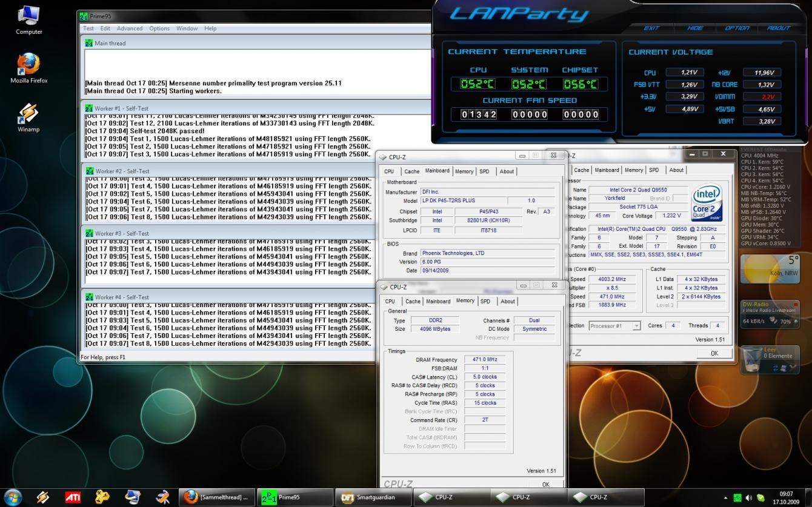The image size is (812, 507).
Task: Click Worker #3 Self-Test window icon
Action: pyautogui.click(x=89, y=233)
